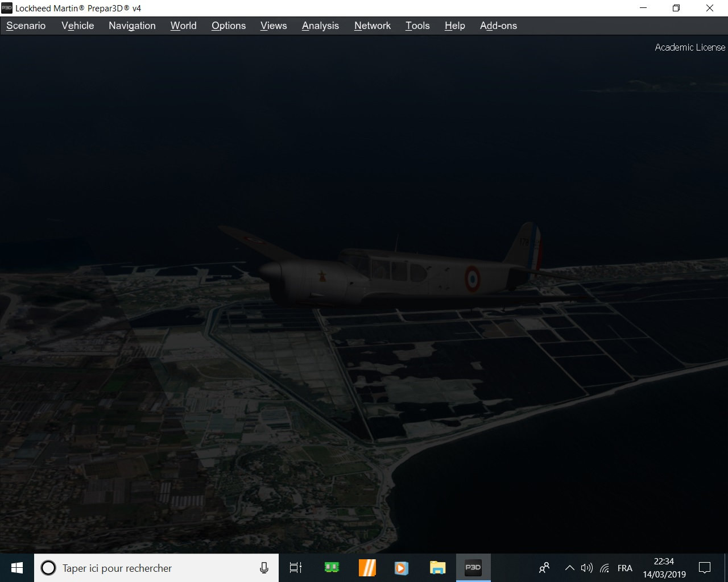Viewport: 728px width, 582px height.
Task: Open Task View from the taskbar
Action: coord(296,568)
